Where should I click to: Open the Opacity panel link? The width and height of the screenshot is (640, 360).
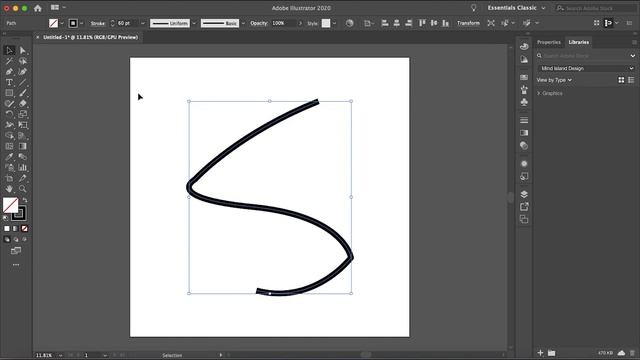(x=259, y=23)
